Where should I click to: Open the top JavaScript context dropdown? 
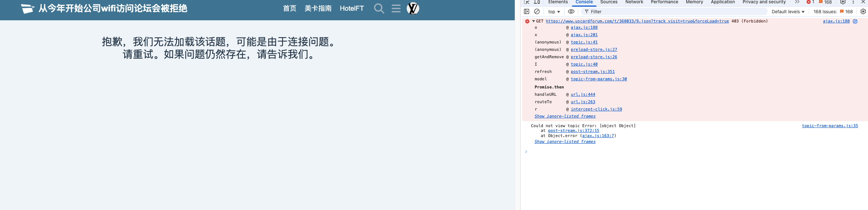[554, 12]
